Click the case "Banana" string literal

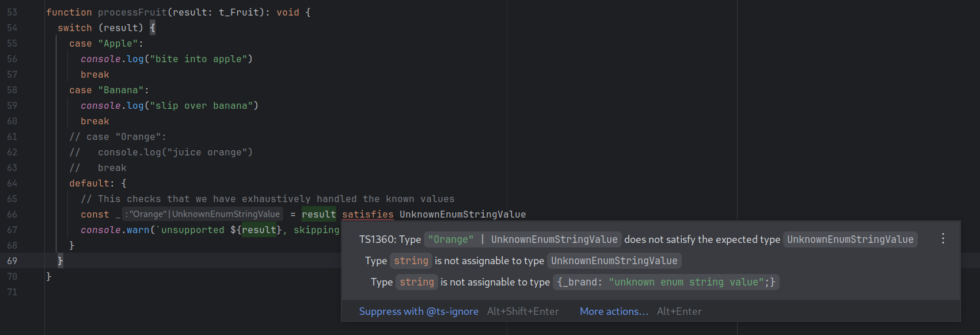tap(121, 90)
